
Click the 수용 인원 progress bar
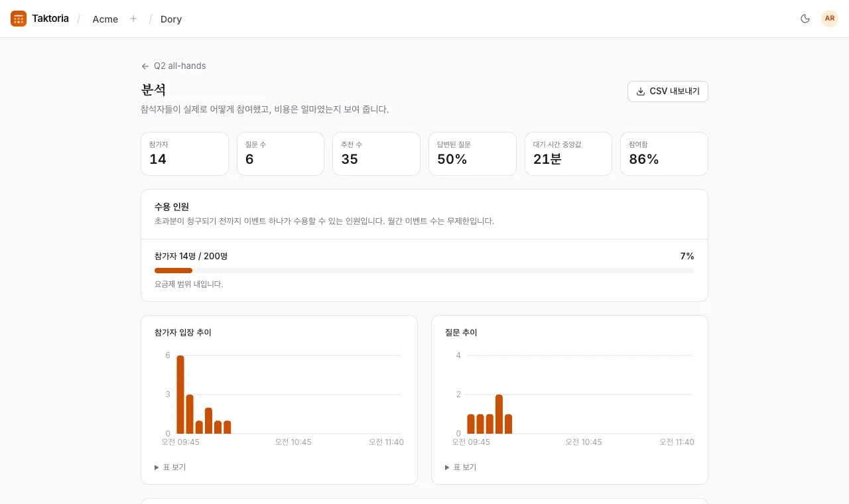click(424, 271)
